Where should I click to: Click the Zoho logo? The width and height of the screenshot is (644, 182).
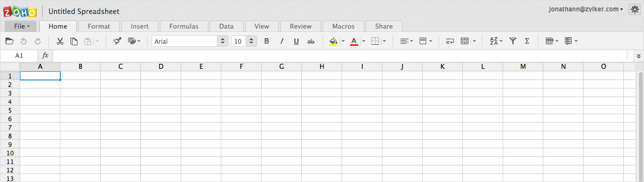(21, 11)
